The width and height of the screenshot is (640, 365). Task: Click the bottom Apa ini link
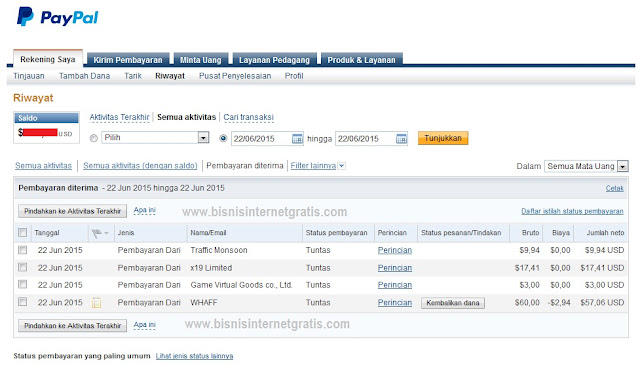[x=144, y=325]
